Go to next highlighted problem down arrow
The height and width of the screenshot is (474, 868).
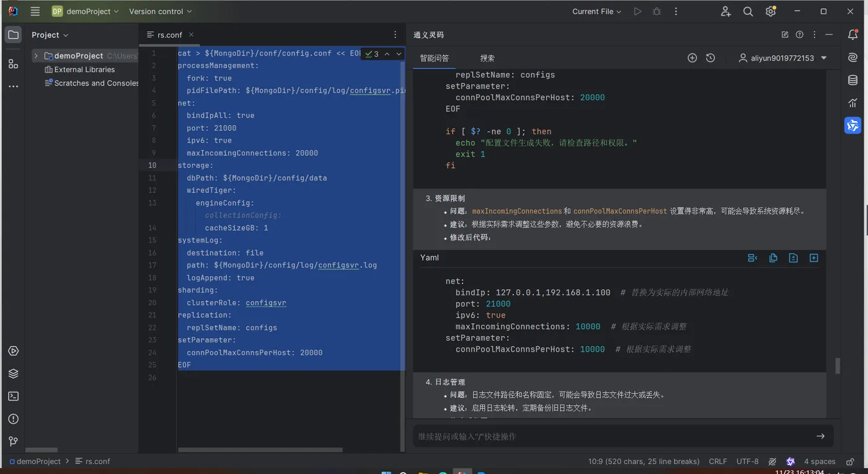coord(399,54)
